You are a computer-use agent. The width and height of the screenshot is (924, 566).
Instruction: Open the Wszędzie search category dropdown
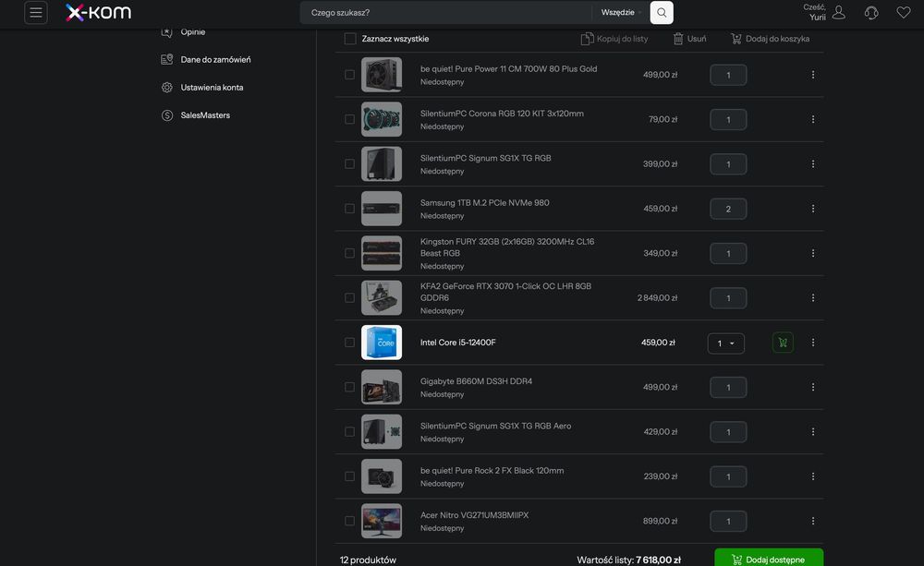pos(621,12)
